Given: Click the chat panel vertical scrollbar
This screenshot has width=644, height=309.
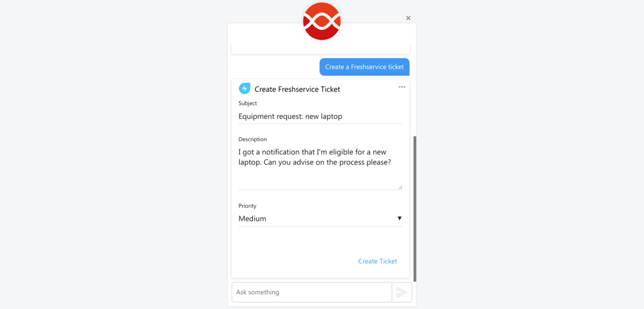Looking at the screenshot, I should (x=415, y=208).
